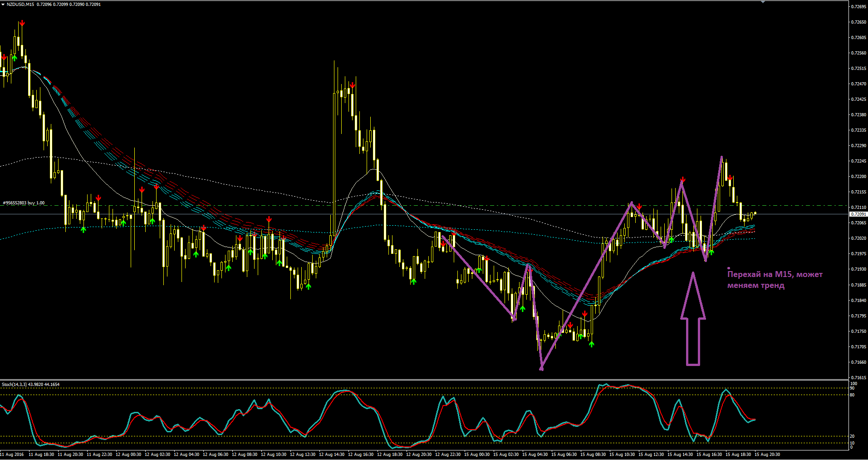Click time axis label 11 Aug 20:30

pyautogui.click(x=70, y=454)
